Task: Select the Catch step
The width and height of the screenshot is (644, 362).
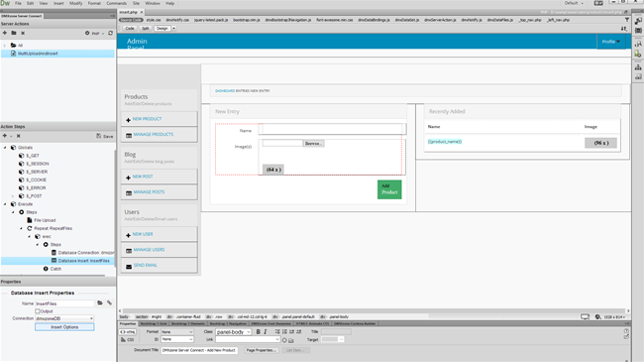Action: [x=55, y=269]
